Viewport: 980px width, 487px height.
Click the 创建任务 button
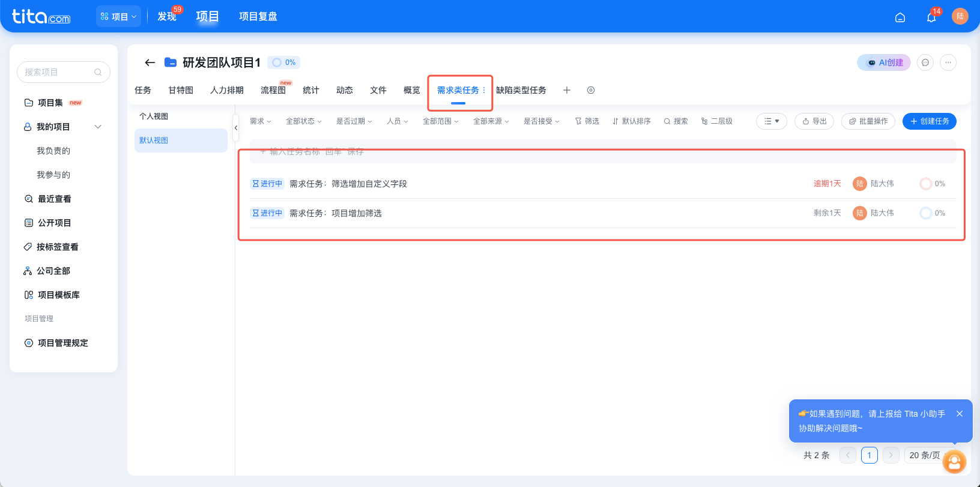point(930,121)
